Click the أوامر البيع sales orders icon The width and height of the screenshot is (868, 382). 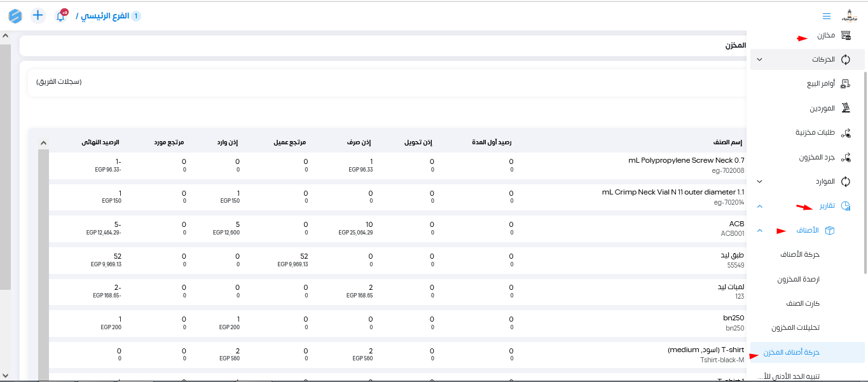[846, 84]
